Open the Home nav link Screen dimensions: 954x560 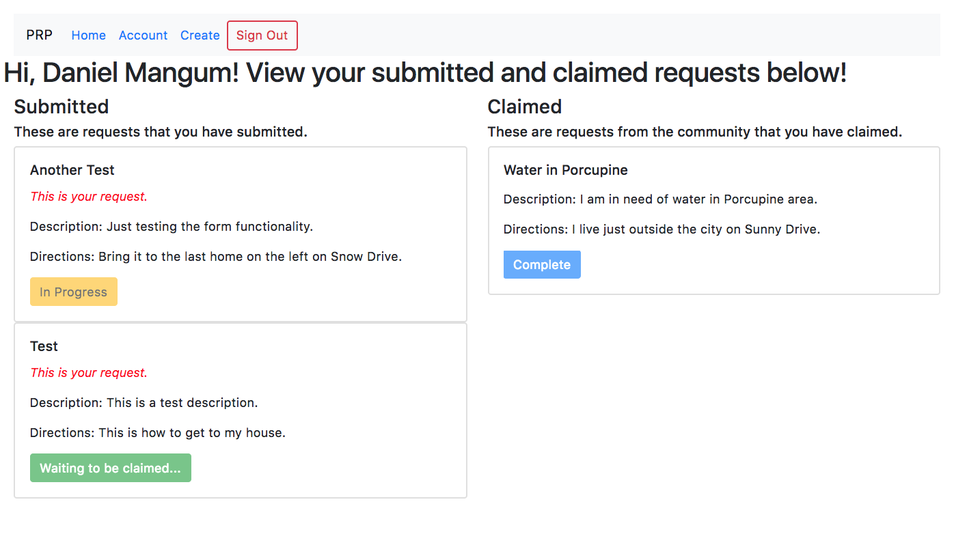[x=88, y=36]
